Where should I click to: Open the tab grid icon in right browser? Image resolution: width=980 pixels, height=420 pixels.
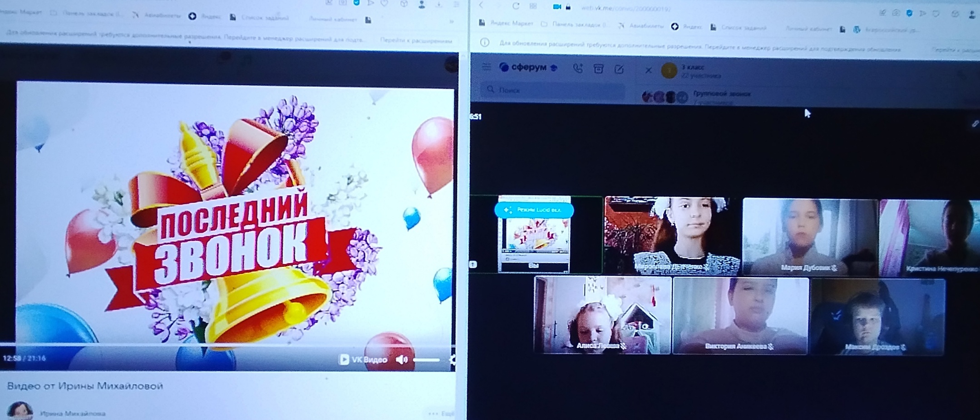point(533,6)
